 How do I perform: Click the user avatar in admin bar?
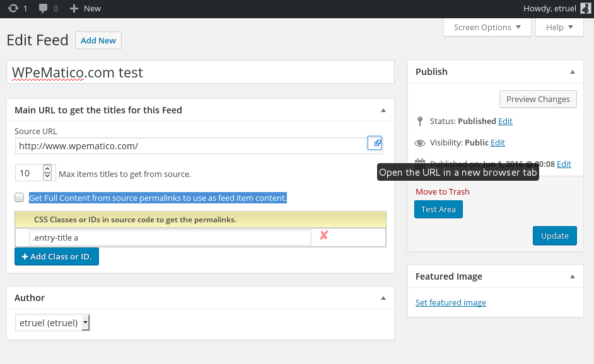[x=585, y=8]
